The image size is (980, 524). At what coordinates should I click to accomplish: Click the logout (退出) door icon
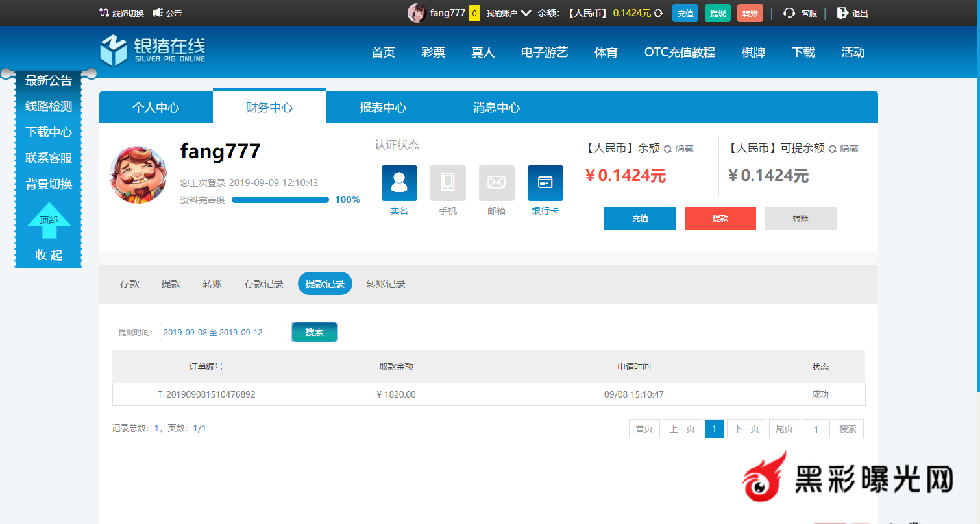[842, 13]
